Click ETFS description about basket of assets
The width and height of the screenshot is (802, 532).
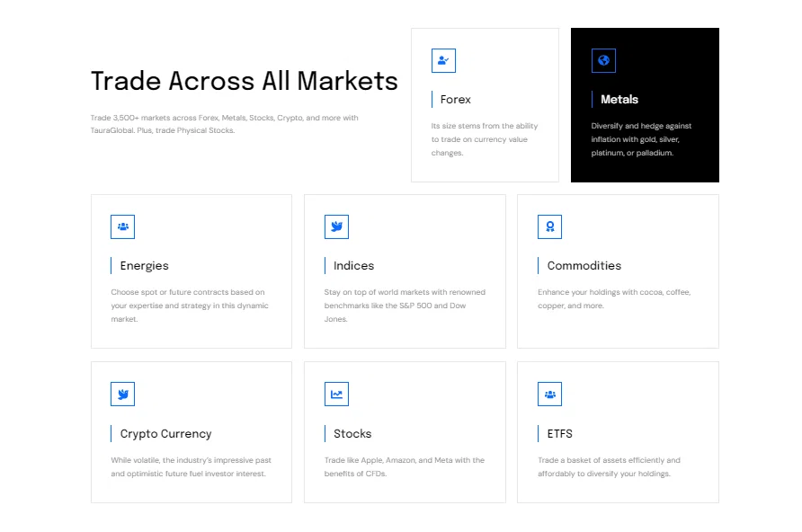click(x=610, y=466)
